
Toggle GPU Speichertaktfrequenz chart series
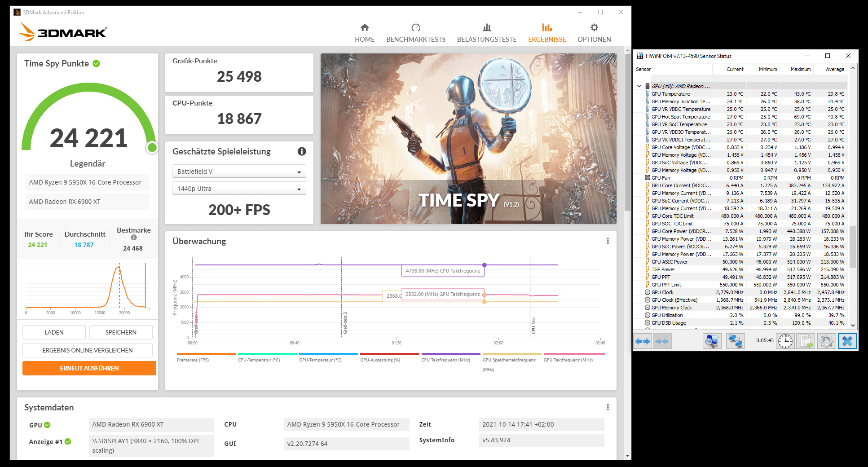[512, 362]
